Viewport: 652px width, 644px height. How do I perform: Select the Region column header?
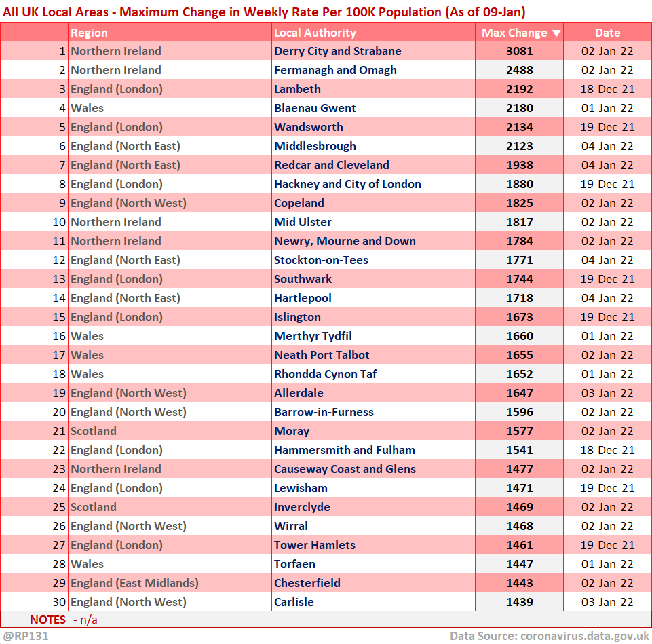pos(89,33)
